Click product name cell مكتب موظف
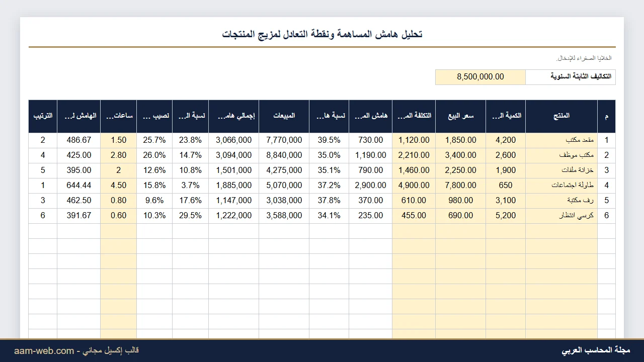This screenshot has width=644, height=362. click(x=561, y=155)
